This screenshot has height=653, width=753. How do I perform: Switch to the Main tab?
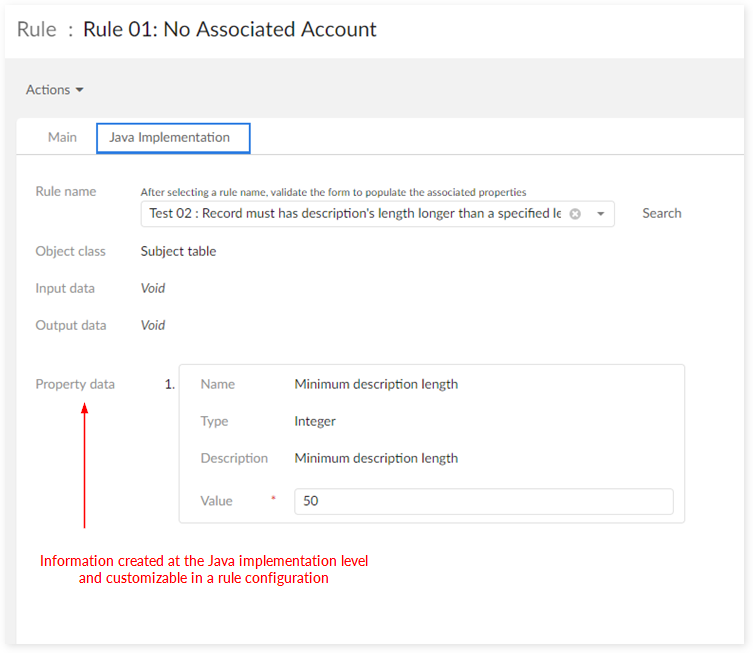(x=62, y=137)
